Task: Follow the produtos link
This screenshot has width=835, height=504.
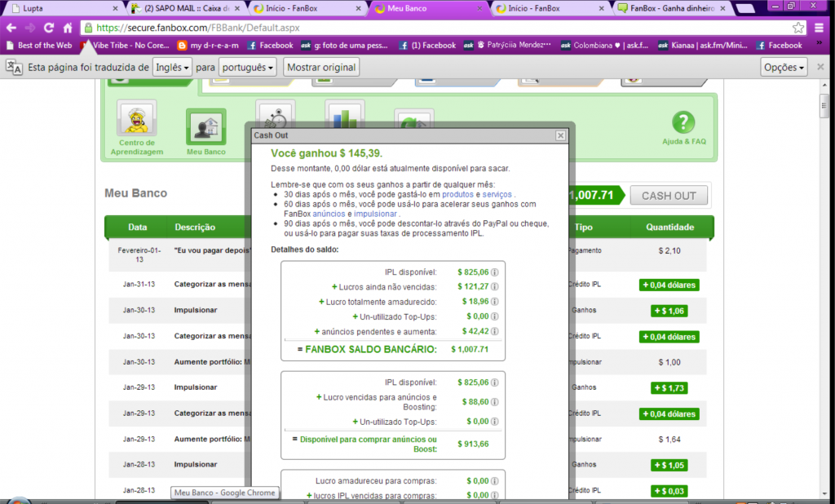Action: [457, 194]
